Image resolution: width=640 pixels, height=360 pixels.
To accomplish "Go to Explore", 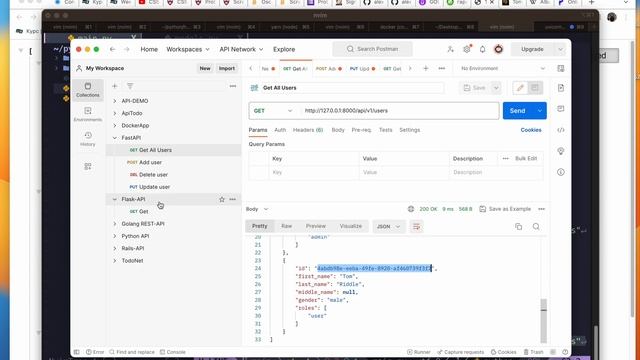I will [284, 49].
